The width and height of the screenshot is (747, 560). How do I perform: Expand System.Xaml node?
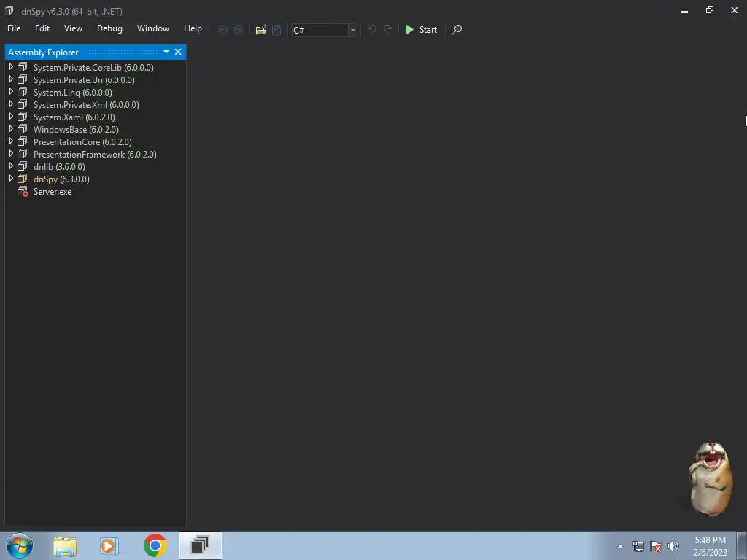(11, 117)
